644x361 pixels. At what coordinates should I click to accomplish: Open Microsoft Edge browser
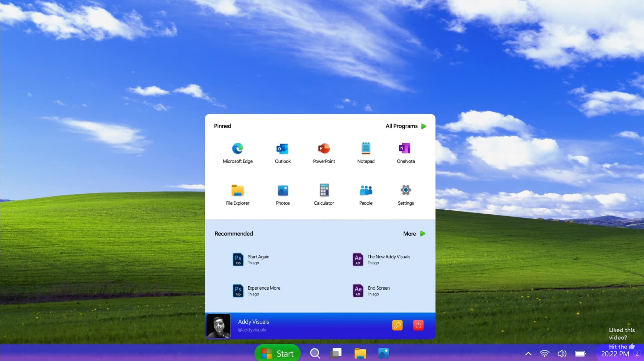(237, 148)
